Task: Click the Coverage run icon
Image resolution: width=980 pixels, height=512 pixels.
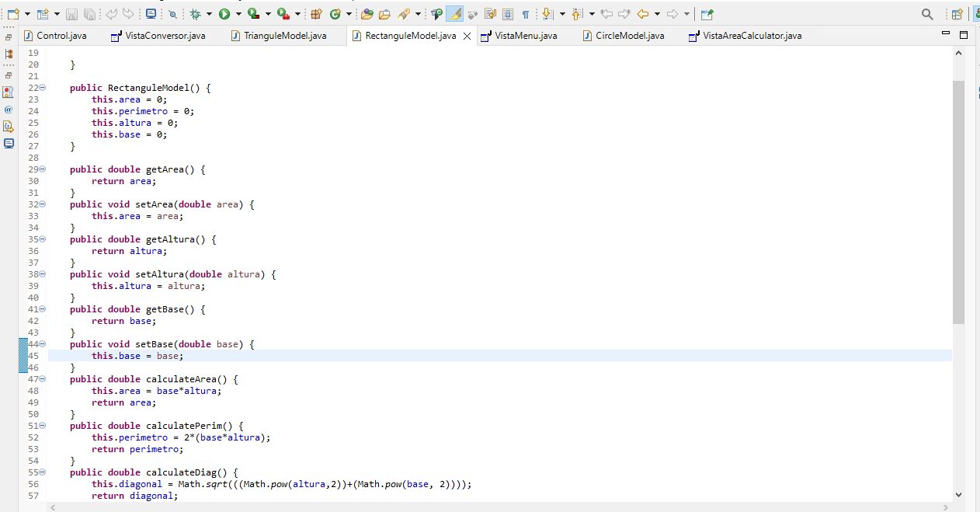Action: pos(253,14)
